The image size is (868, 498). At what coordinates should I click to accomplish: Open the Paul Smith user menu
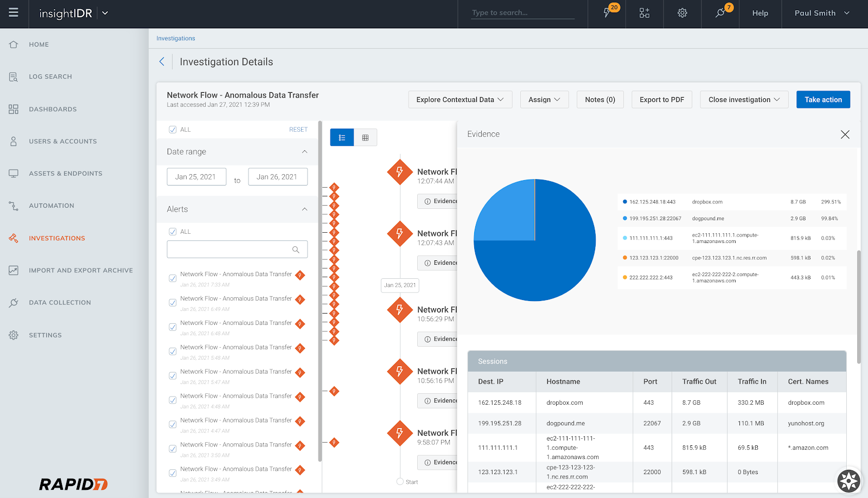point(822,13)
